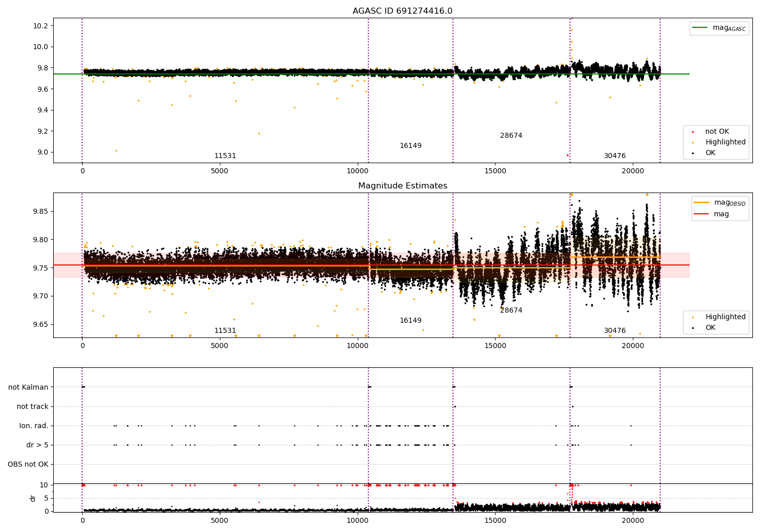This screenshot has width=760, height=532.
Task: Click the 10000 x-axis tick under top plot
Action: 357,171
